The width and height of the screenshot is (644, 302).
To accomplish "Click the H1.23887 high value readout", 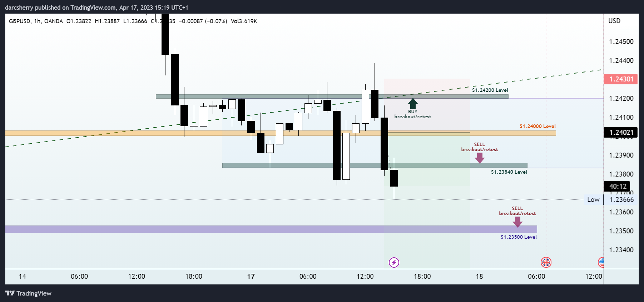I will [x=107, y=21].
